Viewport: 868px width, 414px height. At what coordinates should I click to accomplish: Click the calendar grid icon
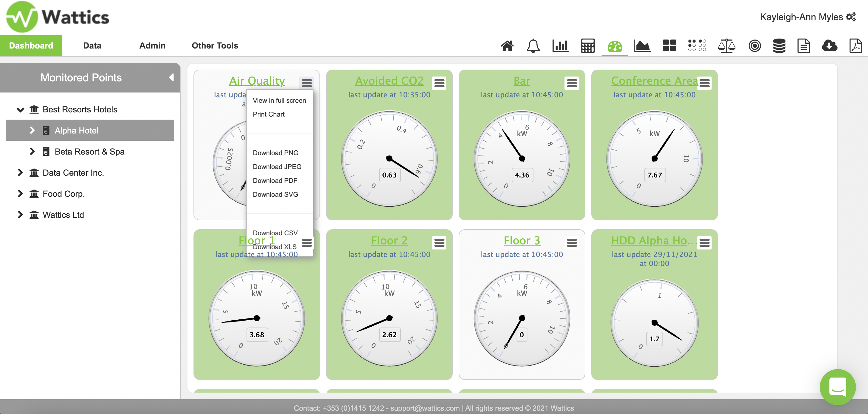(x=588, y=46)
